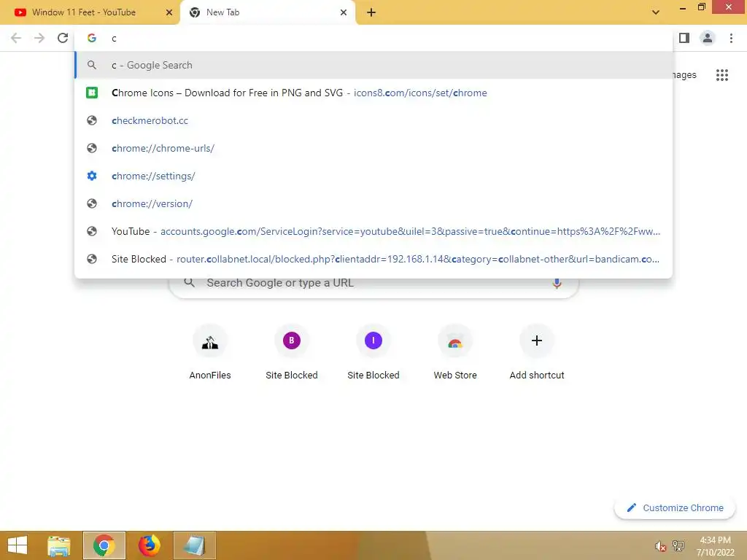Close the New Tab tab

coord(344,12)
